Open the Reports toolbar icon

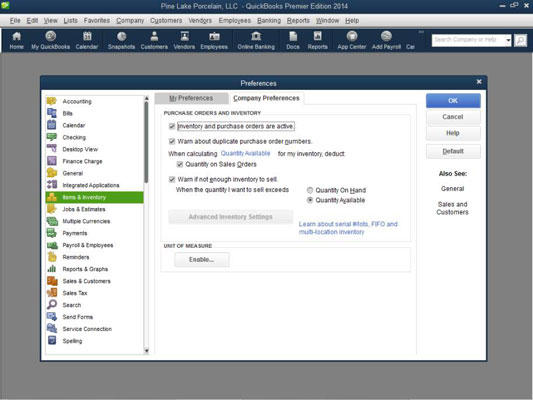pos(317,40)
